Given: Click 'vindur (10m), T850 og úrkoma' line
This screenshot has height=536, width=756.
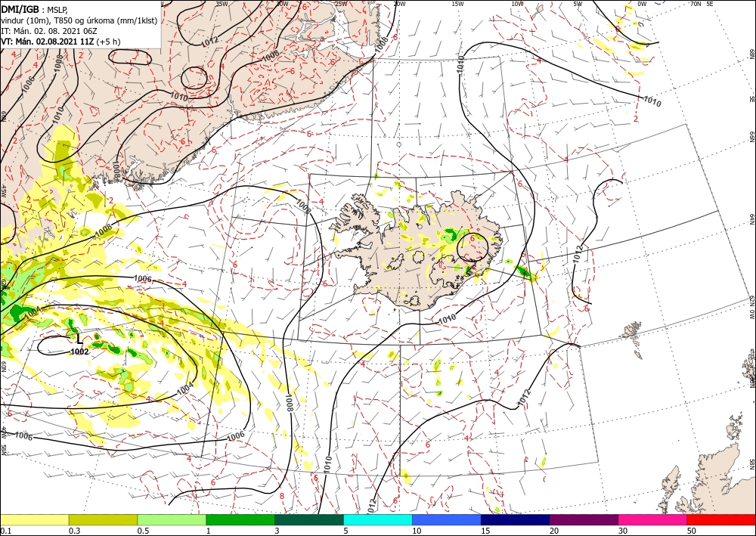Looking at the screenshot, I should pos(79,20).
